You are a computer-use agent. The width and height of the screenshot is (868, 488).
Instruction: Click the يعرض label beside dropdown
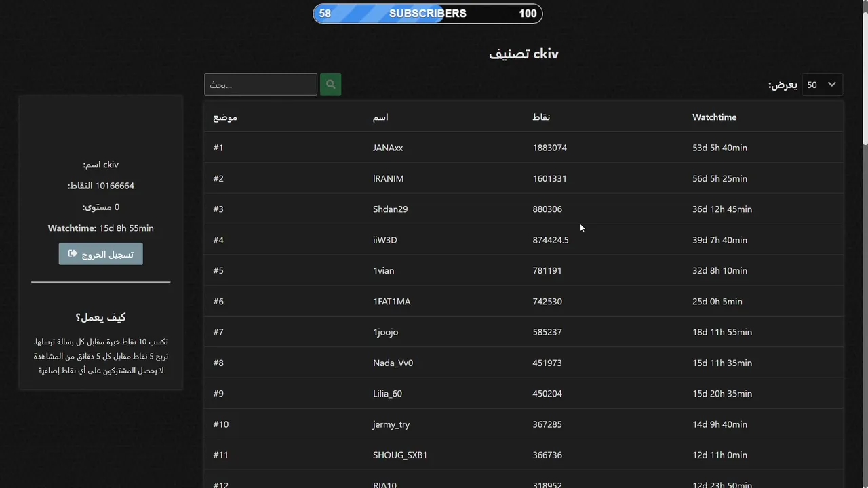coord(783,85)
